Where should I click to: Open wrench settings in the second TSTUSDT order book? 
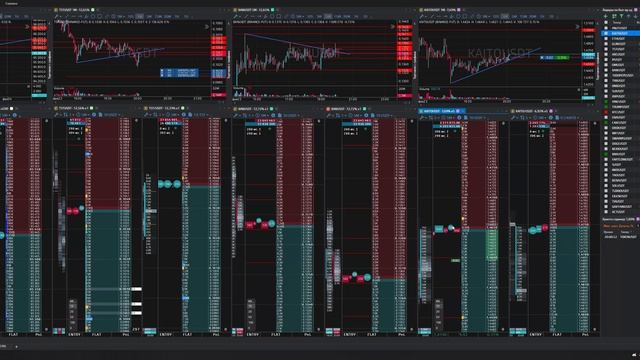146,115
